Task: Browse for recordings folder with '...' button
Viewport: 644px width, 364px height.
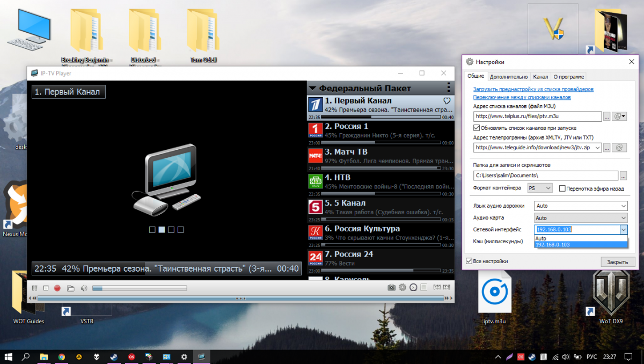Action: pos(624,176)
